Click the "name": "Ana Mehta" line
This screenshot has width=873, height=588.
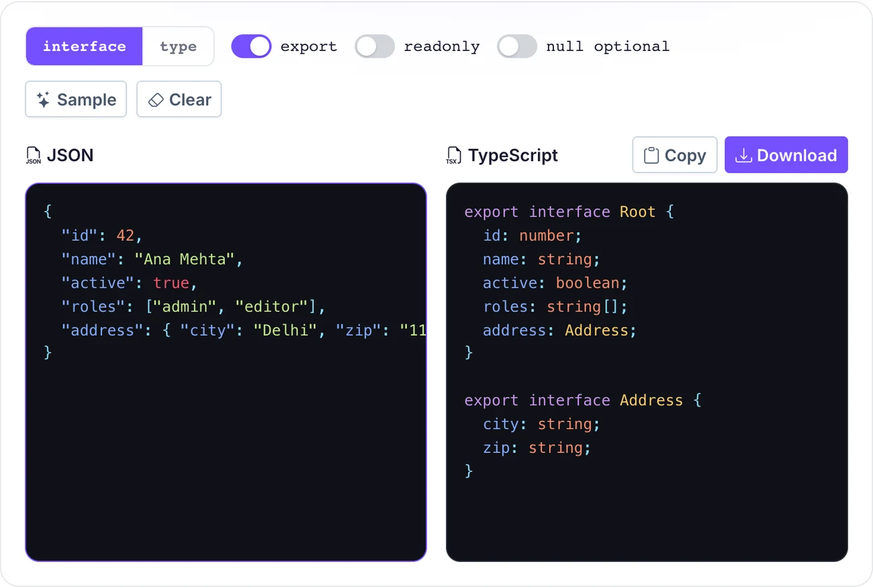coord(152,259)
